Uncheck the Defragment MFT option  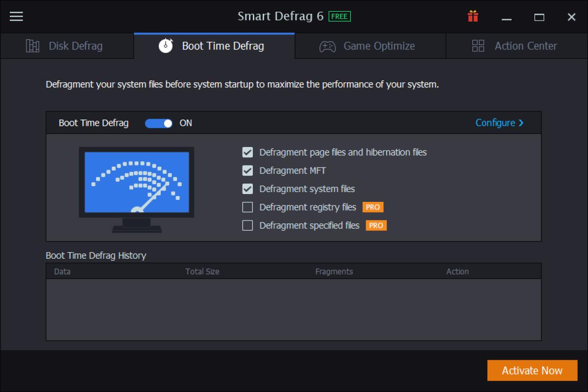(x=247, y=171)
